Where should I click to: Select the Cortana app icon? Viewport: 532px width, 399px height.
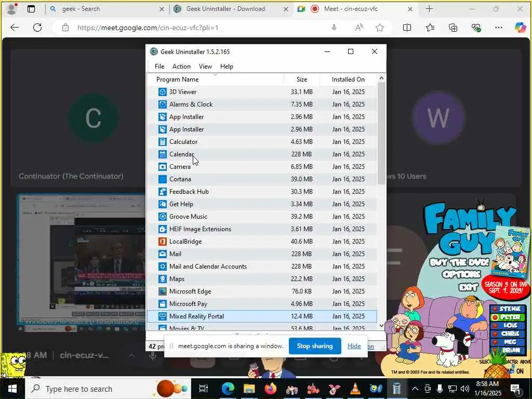point(163,179)
